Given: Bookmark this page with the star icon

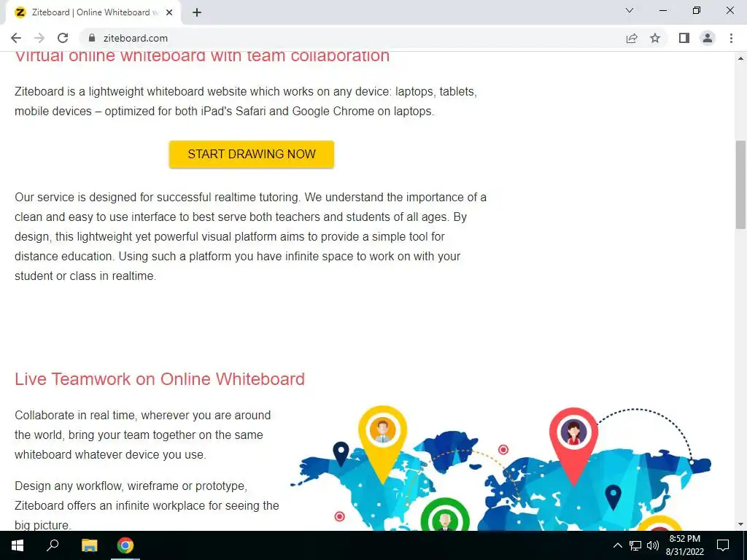Looking at the screenshot, I should pyautogui.click(x=655, y=38).
